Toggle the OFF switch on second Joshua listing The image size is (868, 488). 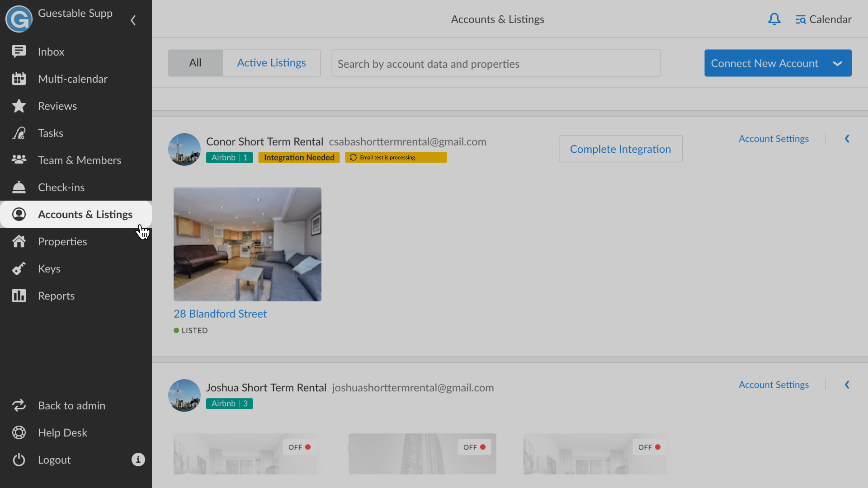pos(474,447)
